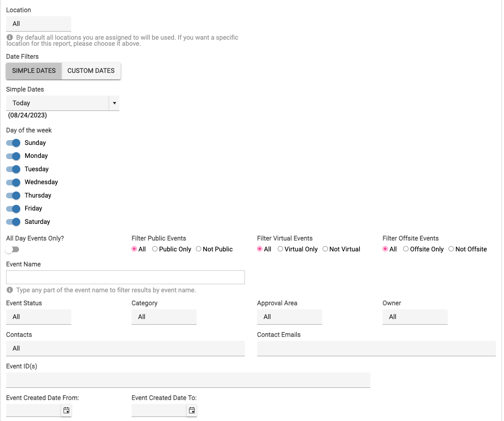Click the Event Name text field
This screenshot has height=421, width=504.
pyautogui.click(x=125, y=277)
